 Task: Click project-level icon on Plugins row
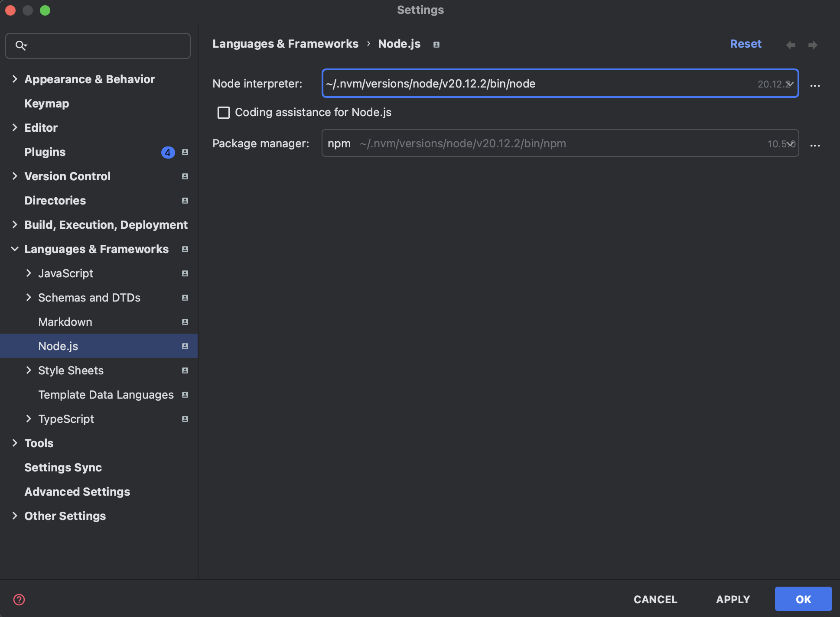point(185,152)
